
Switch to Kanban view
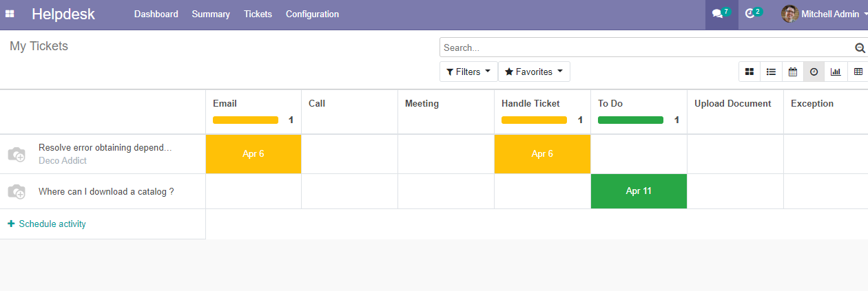coord(750,72)
